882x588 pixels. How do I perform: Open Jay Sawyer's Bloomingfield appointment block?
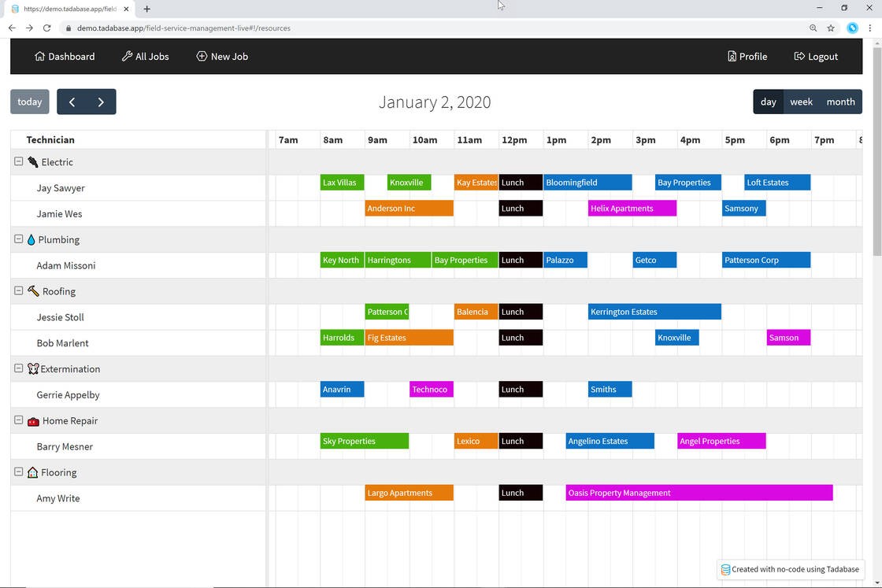pyautogui.click(x=587, y=182)
